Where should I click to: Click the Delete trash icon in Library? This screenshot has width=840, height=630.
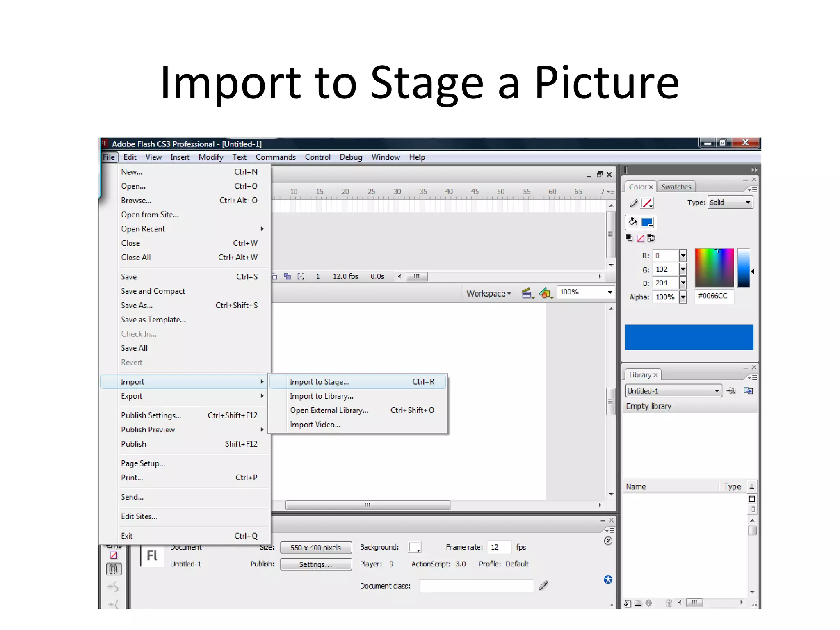(x=669, y=603)
